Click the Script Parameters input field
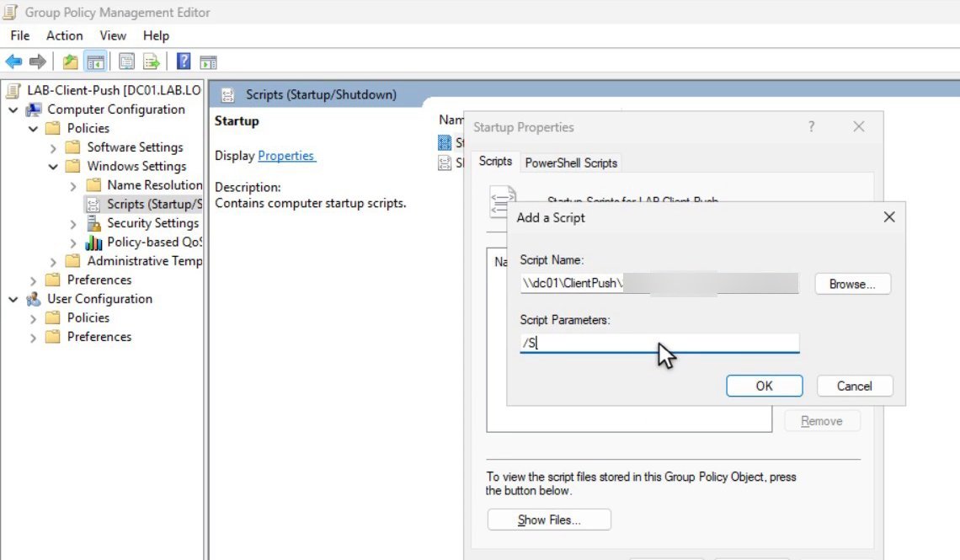960x560 pixels. (x=659, y=343)
